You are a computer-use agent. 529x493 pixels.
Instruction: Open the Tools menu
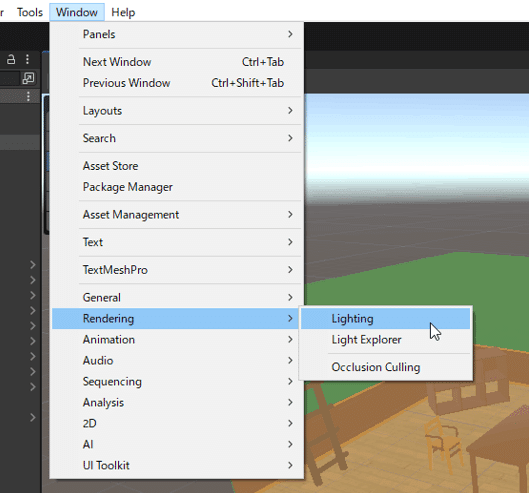(30, 12)
